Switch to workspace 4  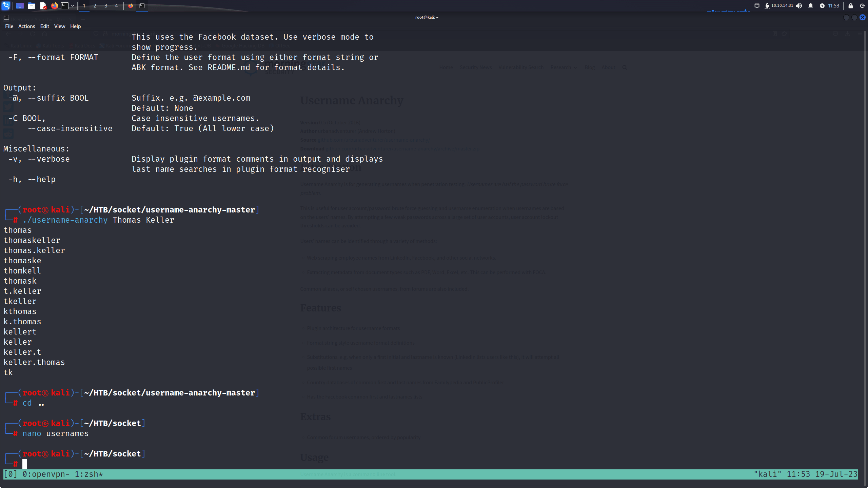116,6
